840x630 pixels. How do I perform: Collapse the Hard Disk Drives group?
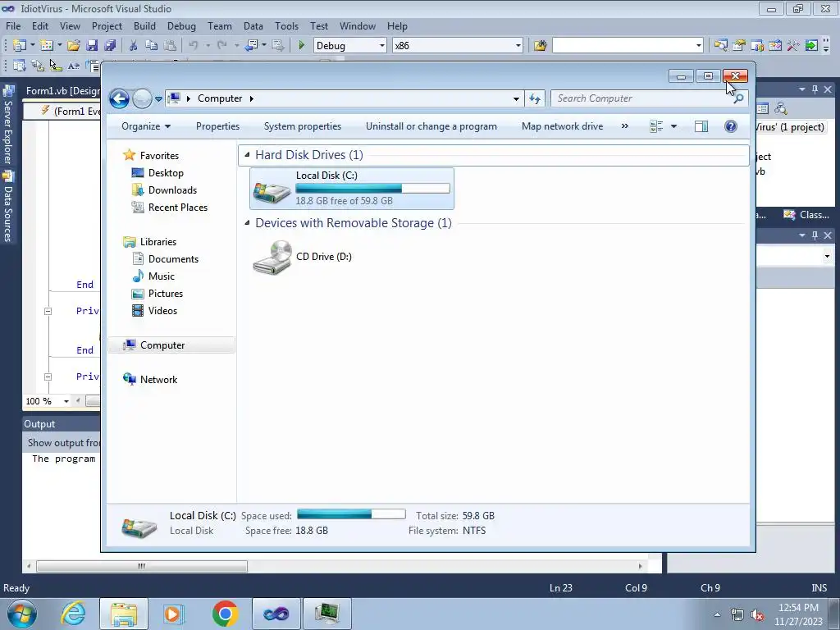pyautogui.click(x=247, y=155)
